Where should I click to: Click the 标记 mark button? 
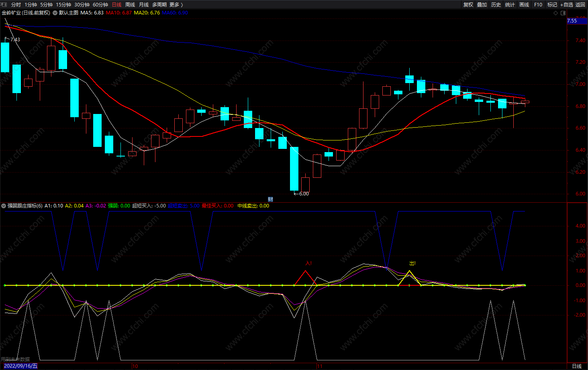tap(552, 5)
